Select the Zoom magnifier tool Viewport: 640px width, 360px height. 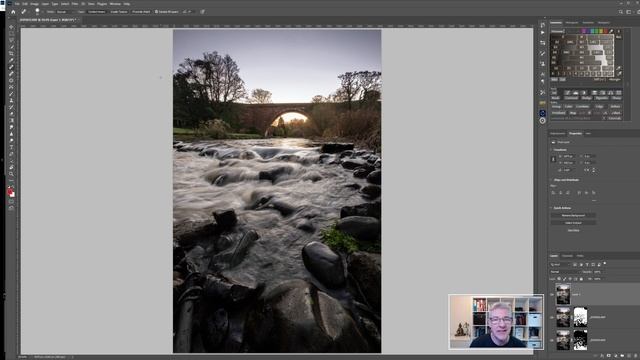click(x=11, y=174)
